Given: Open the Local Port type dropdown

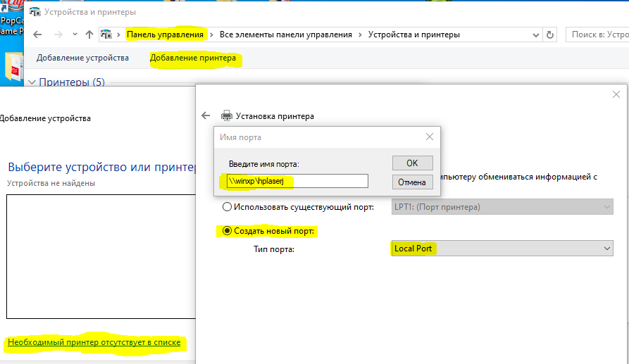Looking at the screenshot, I should [x=502, y=249].
